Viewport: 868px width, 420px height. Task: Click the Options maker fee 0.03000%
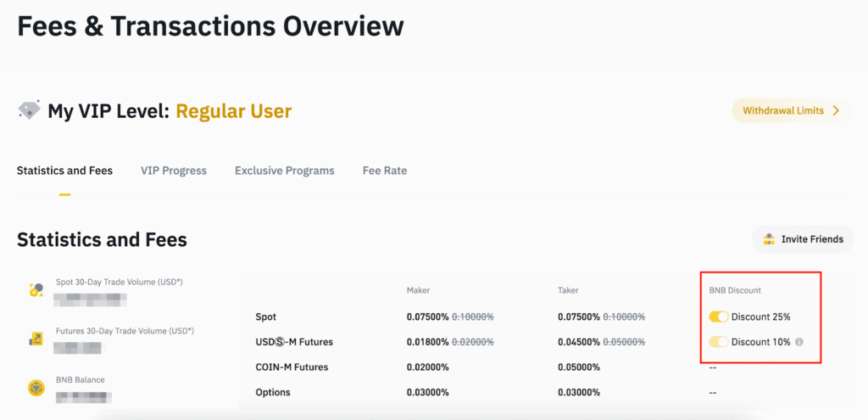pyautogui.click(x=428, y=392)
